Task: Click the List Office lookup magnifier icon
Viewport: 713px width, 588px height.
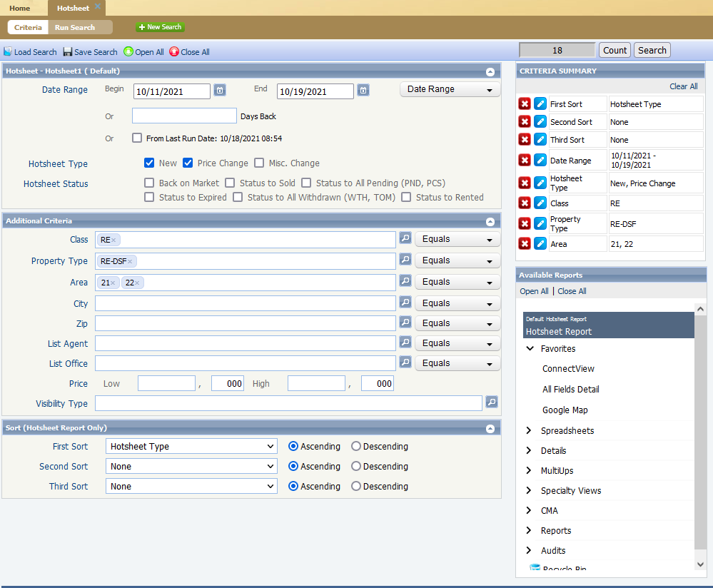Action: (405, 362)
